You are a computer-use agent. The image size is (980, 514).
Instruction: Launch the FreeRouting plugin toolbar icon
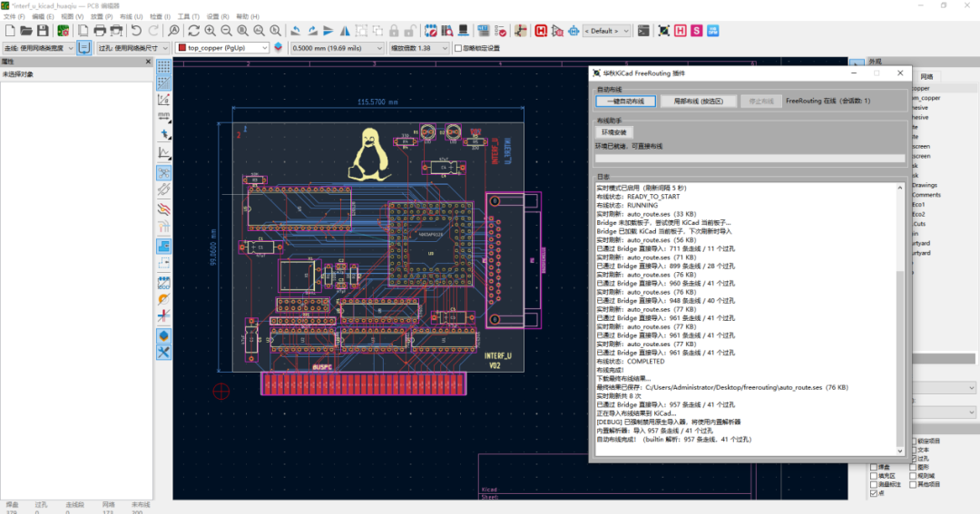[x=663, y=31]
